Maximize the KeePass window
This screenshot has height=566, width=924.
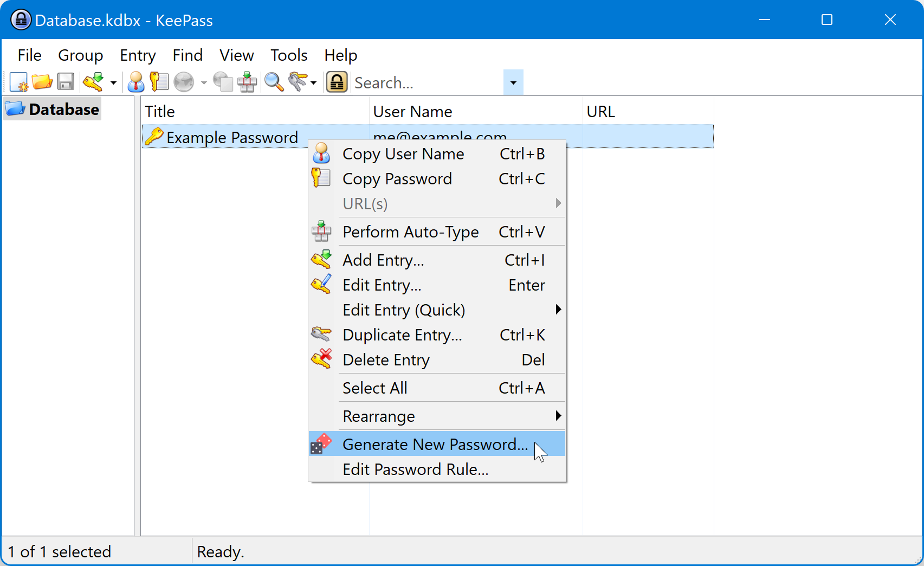[x=827, y=20]
